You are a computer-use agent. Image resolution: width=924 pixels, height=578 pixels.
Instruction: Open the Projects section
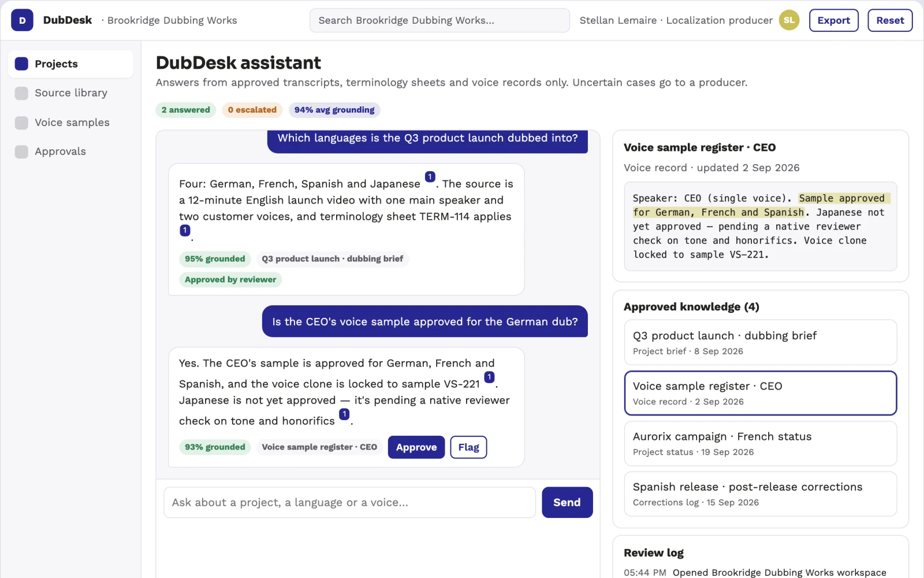coord(70,64)
